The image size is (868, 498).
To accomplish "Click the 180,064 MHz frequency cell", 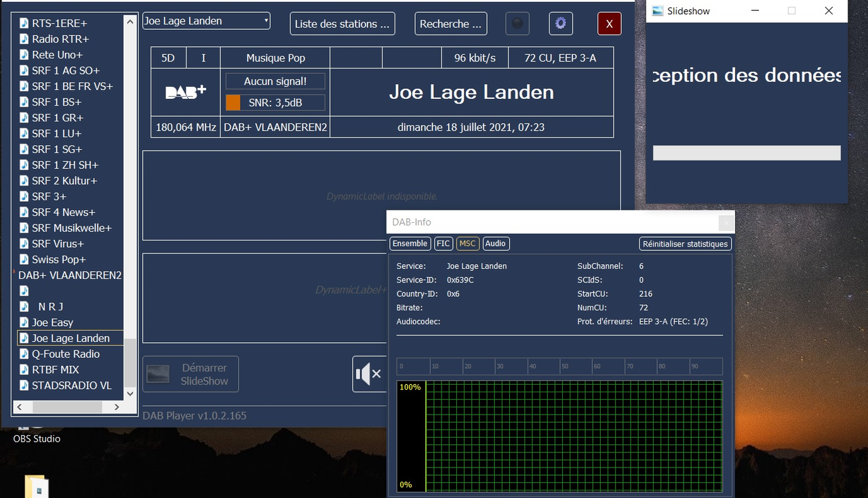I will tap(186, 127).
